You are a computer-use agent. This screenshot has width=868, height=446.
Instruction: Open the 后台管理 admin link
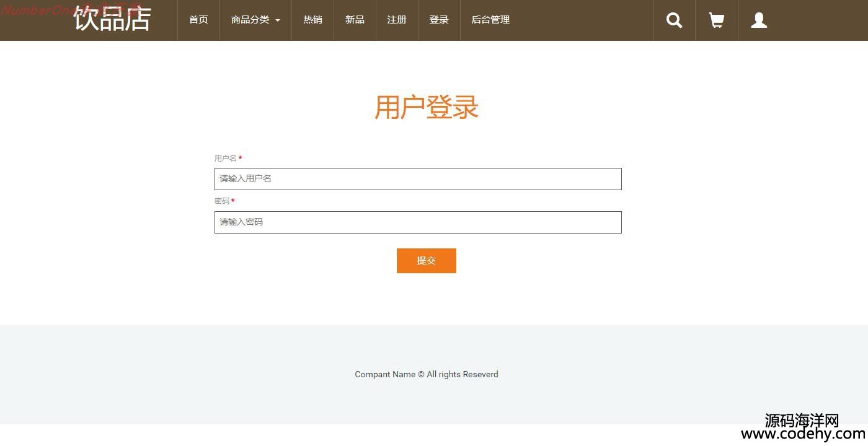point(490,20)
